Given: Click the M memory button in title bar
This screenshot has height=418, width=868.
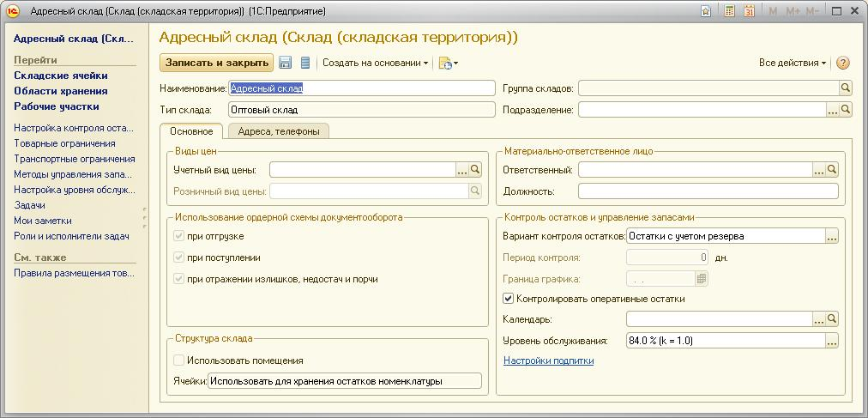Looking at the screenshot, I should pos(774,11).
